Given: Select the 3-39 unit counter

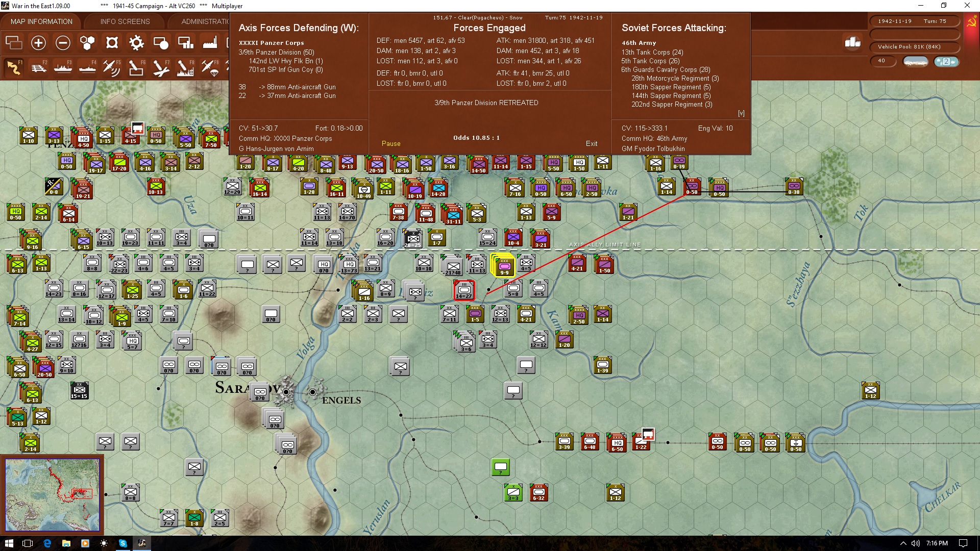Looking at the screenshot, I should coord(565,441).
